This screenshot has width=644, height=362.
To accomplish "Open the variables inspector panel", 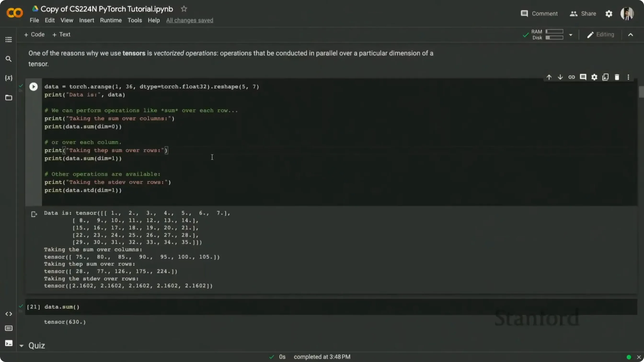I will [x=8, y=78].
